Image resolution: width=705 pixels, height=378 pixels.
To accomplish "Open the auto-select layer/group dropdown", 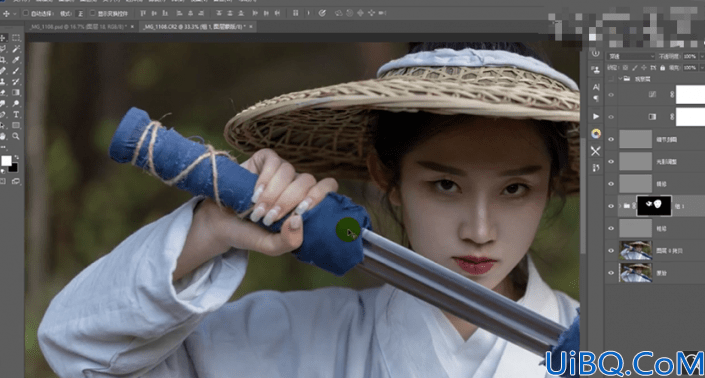I will pos(80,13).
